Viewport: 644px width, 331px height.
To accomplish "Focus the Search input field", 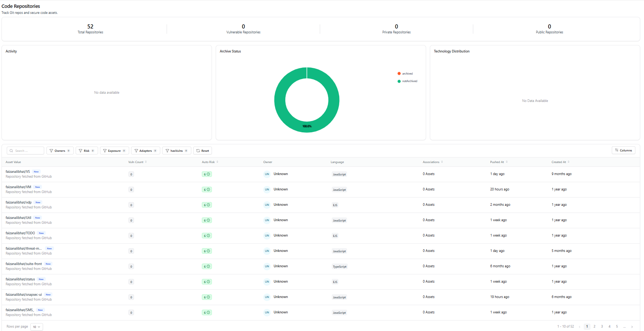I will pos(25,151).
